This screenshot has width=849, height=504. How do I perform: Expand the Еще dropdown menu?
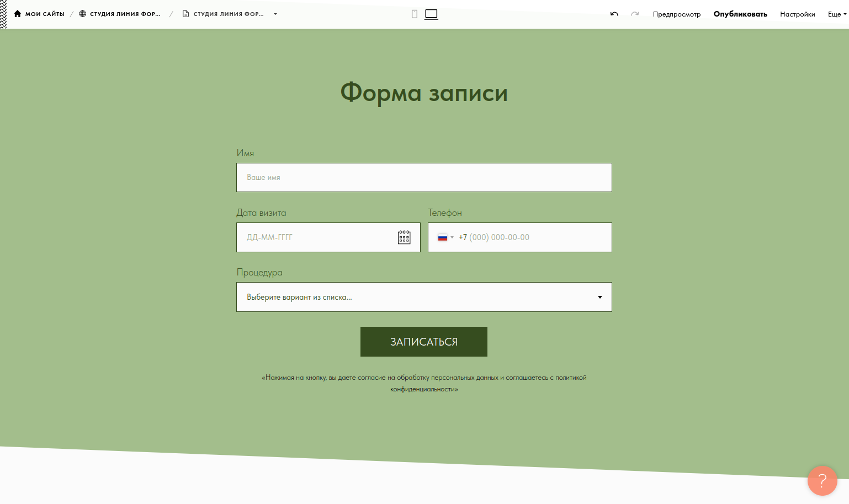point(837,14)
